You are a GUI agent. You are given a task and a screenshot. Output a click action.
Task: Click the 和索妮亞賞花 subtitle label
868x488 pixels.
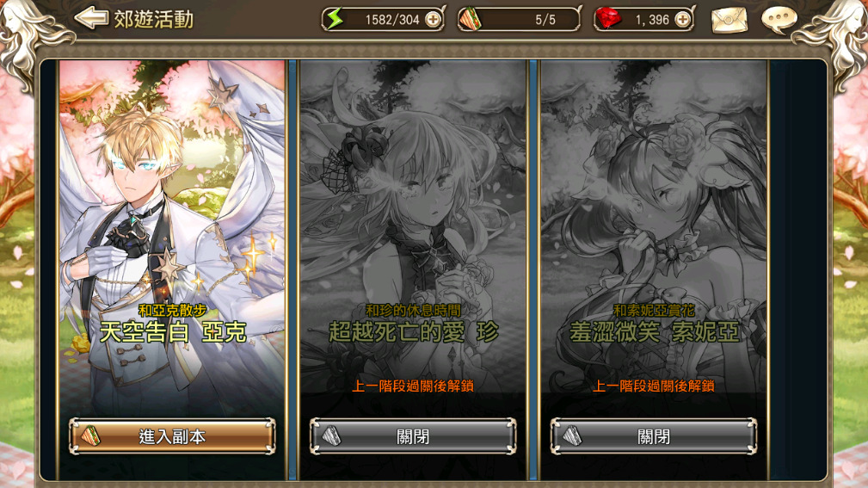654,310
